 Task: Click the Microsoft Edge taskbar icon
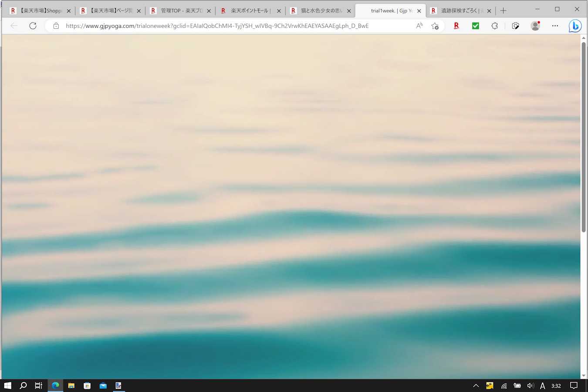pyautogui.click(x=55, y=385)
